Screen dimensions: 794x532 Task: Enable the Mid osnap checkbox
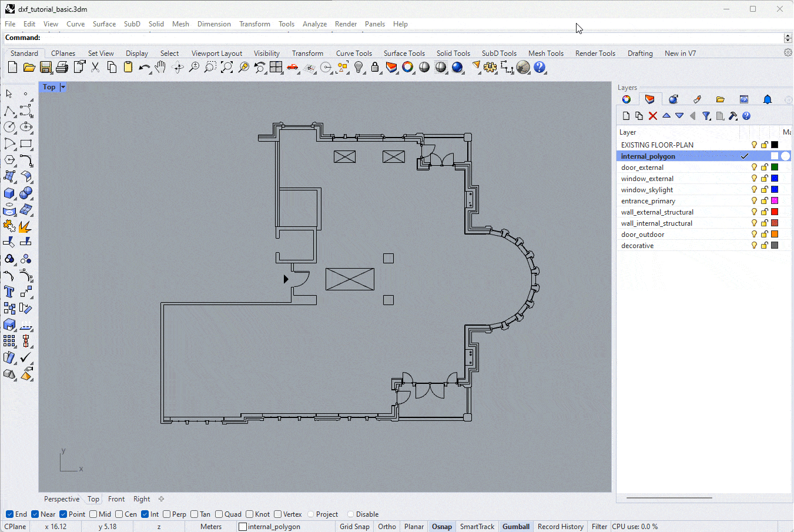(93, 514)
